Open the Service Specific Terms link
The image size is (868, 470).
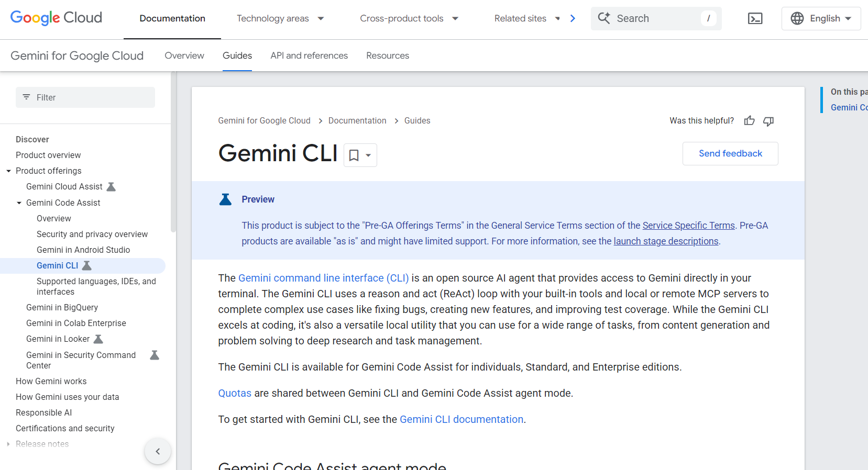(x=689, y=226)
